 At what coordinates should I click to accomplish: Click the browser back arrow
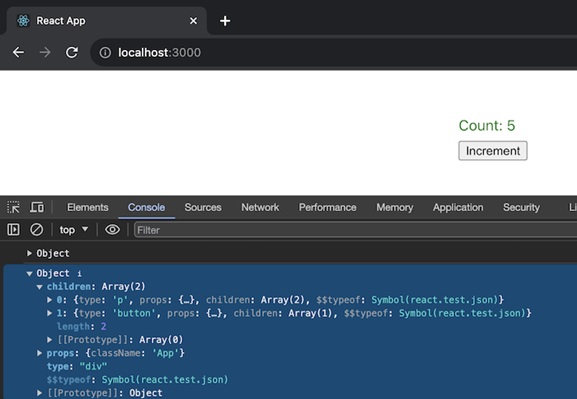[x=18, y=53]
